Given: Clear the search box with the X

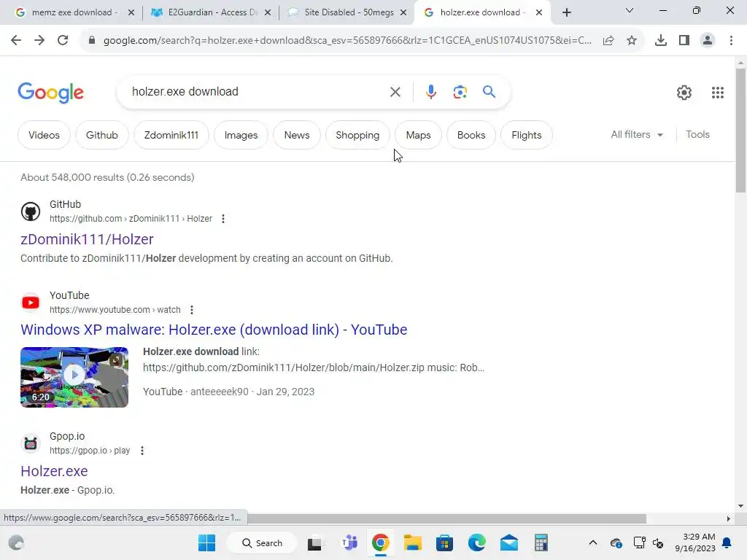Looking at the screenshot, I should pyautogui.click(x=395, y=92).
